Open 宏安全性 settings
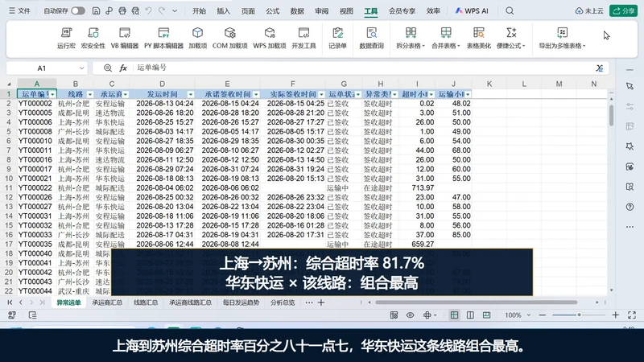 (x=93, y=38)
